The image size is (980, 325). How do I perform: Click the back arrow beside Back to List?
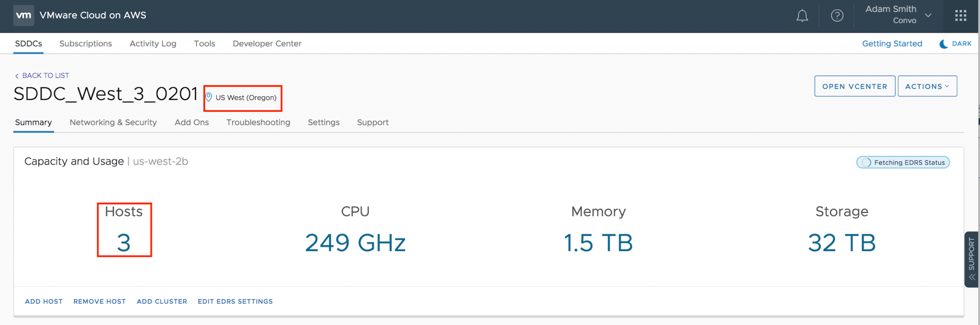(17, 76)
